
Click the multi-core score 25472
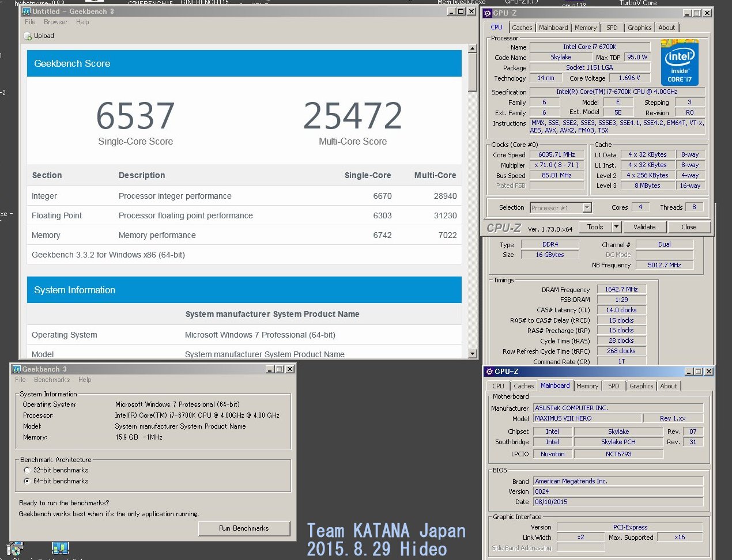tap(353, 116)
